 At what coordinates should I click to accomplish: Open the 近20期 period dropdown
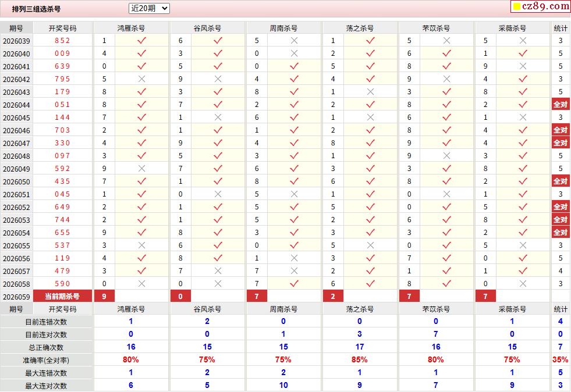149,8
